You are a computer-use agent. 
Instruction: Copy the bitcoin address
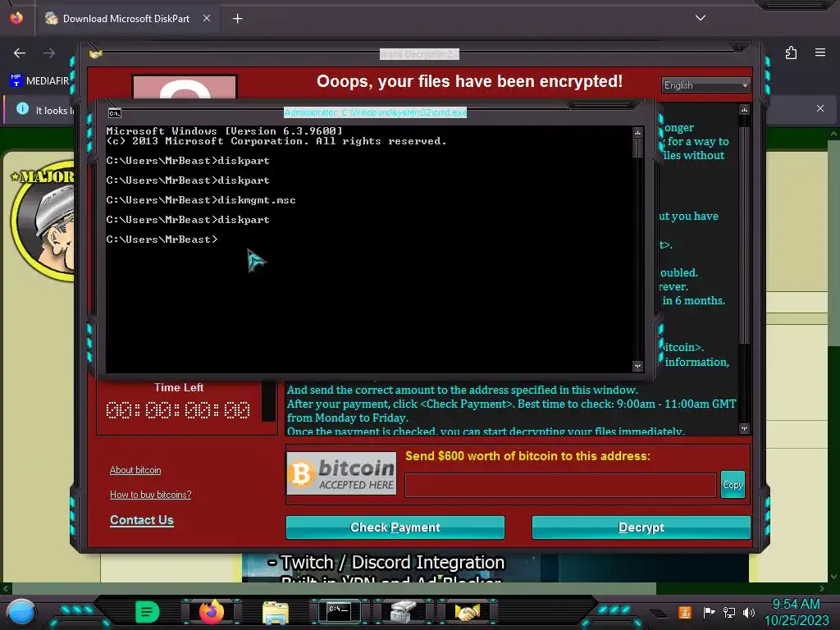733,485
